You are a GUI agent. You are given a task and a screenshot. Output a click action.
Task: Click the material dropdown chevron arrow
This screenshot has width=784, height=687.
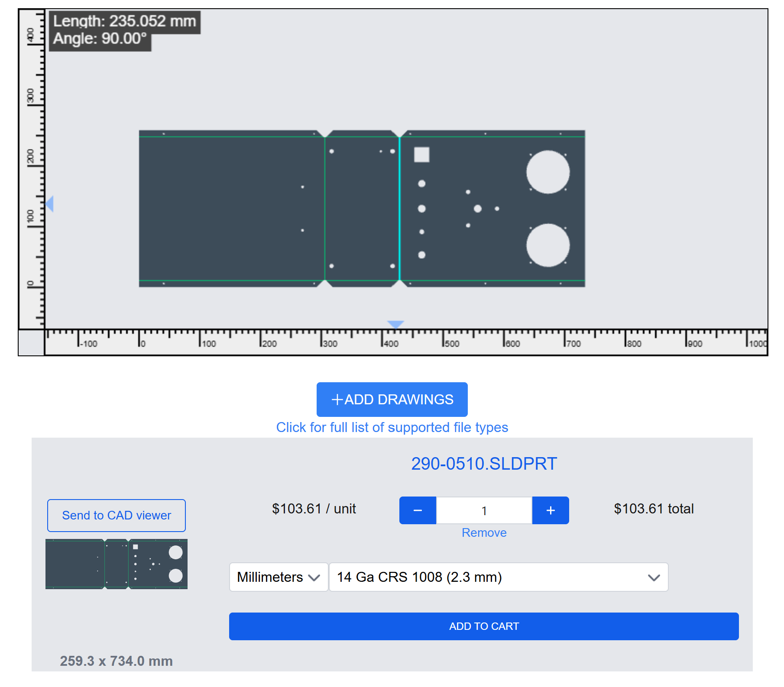coord(653,577)
